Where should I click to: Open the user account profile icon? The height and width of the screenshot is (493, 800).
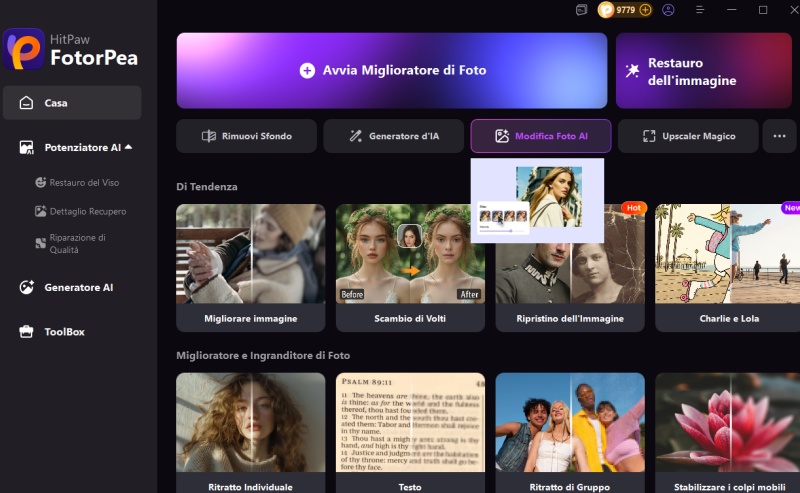coord(668,10)
